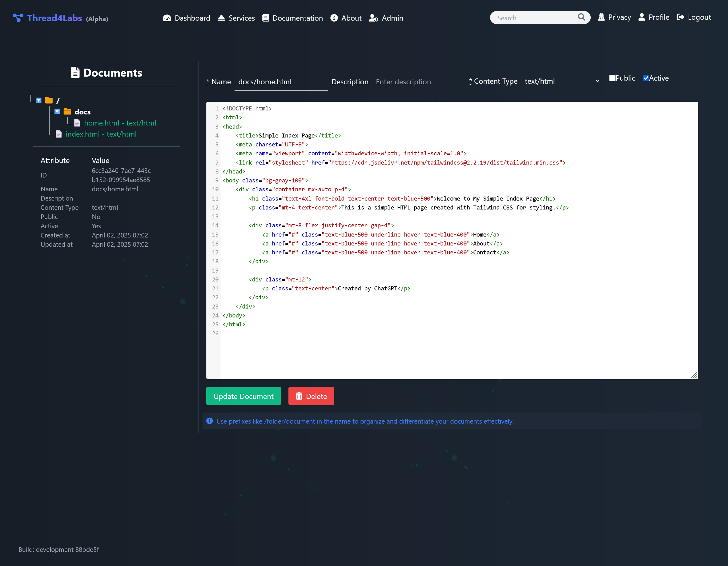728x566 pixels.
Task: Click the Privacy icon in navbar
Action: click(601, 17)
